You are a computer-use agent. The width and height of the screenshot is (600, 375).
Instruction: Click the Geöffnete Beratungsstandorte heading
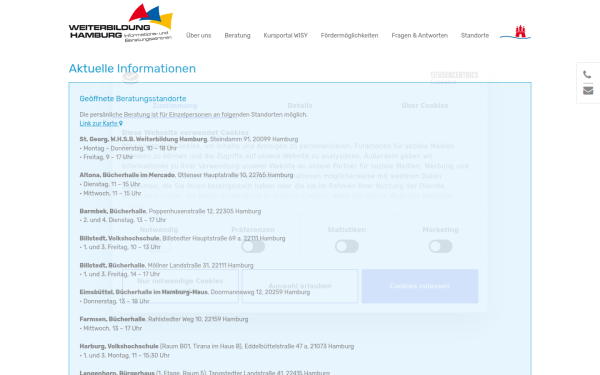coord(133,98)
